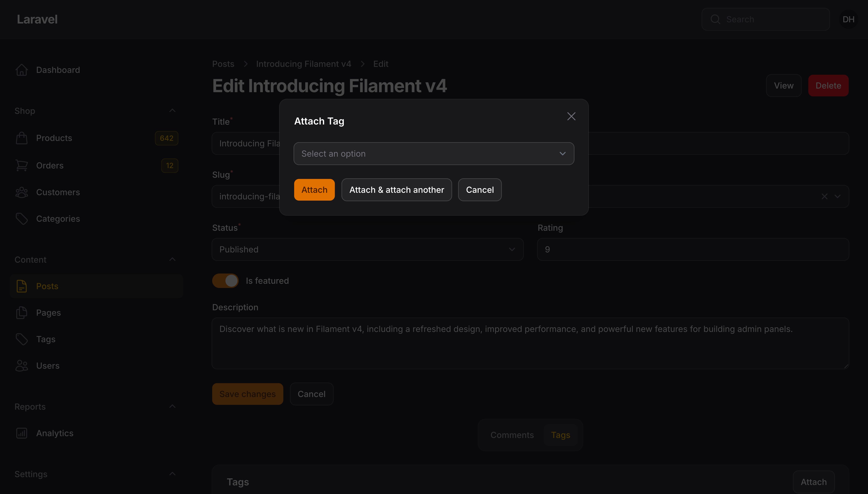Switch to the Comments tab
The image size is (868, 494).
click(512, 435)
